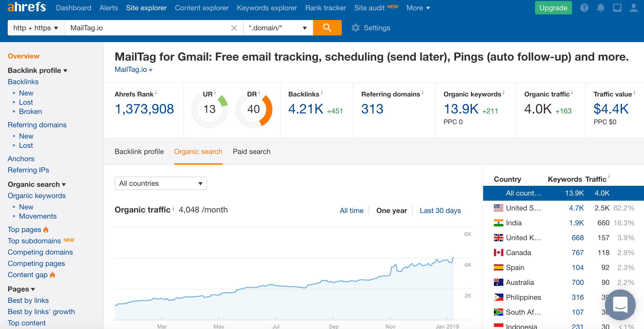Click the Organic traffic metric info icon

click(x=572, y=92)
